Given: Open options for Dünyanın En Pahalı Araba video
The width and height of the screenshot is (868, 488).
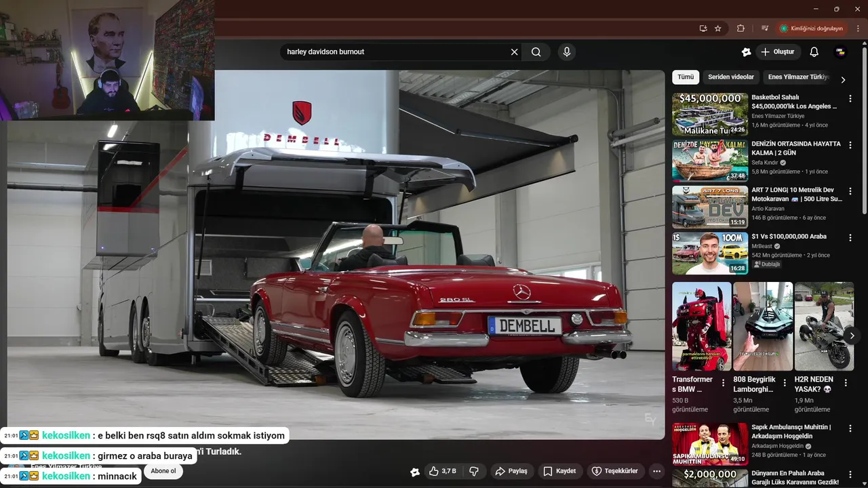Looking at the screenshot, I should pyautogui.click(x=850, y=474).
